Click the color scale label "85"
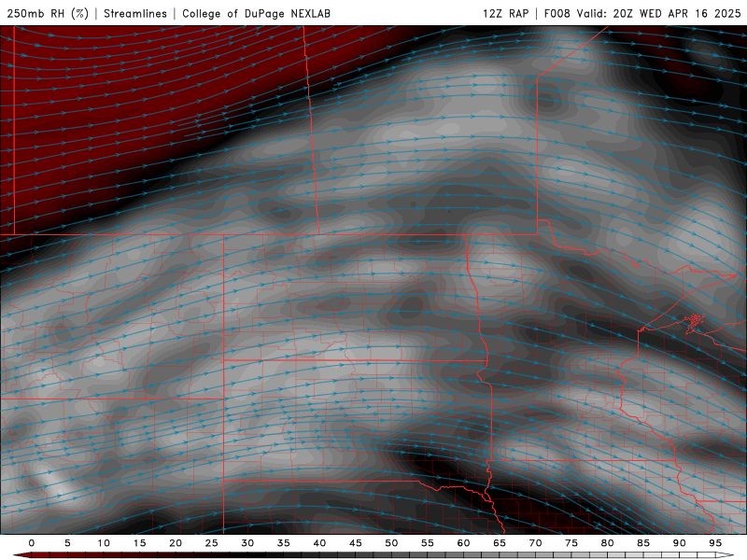 tap(643, 543)
